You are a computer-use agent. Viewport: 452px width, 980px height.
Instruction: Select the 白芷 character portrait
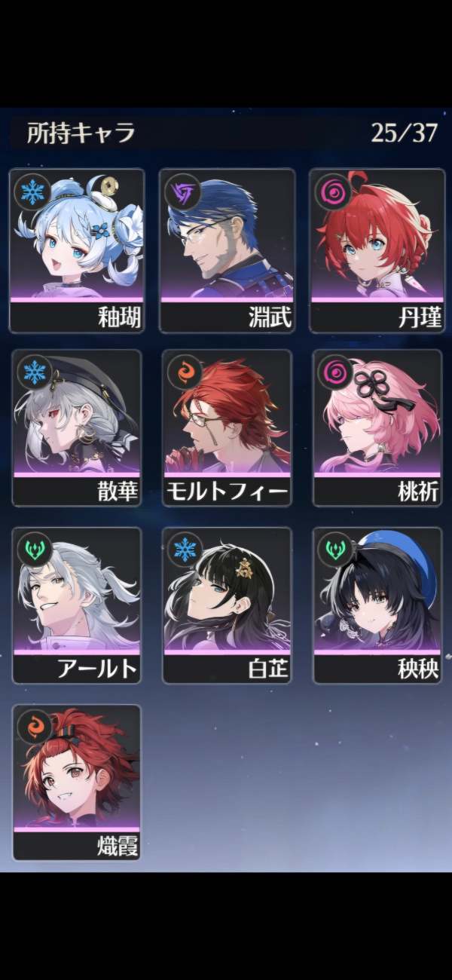coord(227,591)
